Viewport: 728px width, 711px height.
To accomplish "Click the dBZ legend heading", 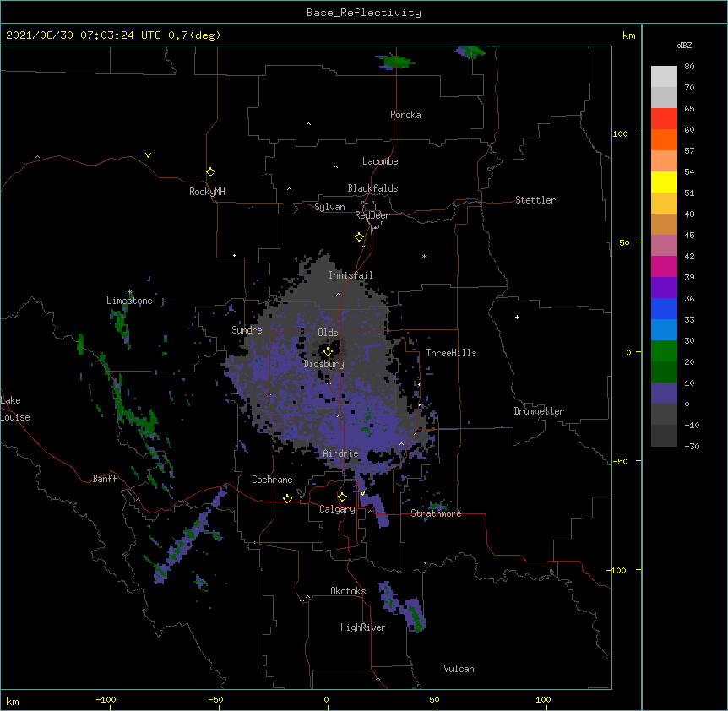I will (x=684, y=45).
